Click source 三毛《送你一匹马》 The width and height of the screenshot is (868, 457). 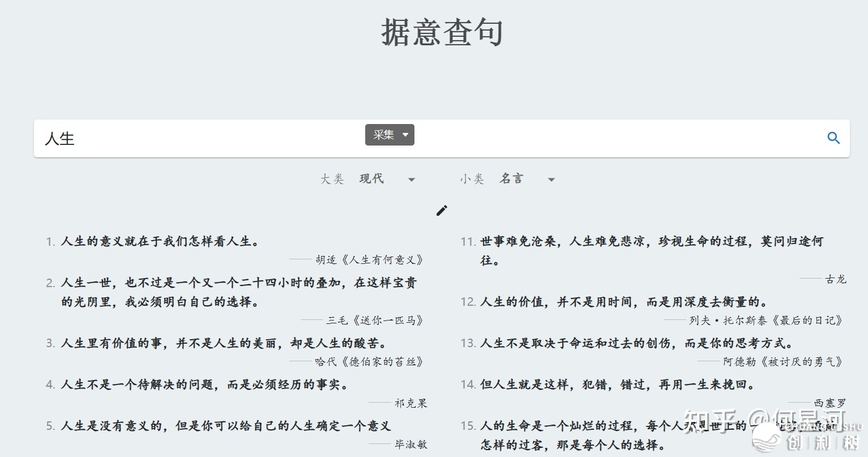click(374, 321)
